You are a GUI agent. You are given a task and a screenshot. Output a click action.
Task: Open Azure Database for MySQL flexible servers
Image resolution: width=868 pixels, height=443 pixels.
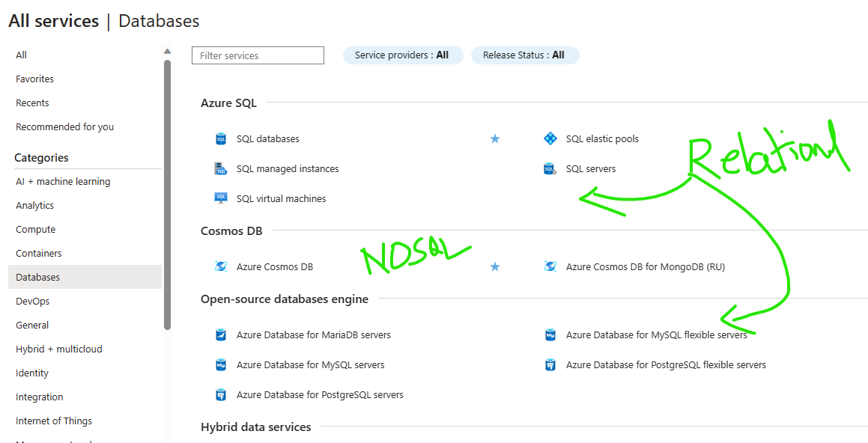coord(657,335)
